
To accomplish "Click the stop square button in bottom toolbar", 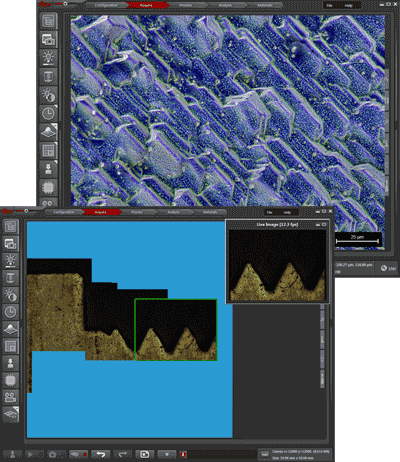I will click(167, 454).
